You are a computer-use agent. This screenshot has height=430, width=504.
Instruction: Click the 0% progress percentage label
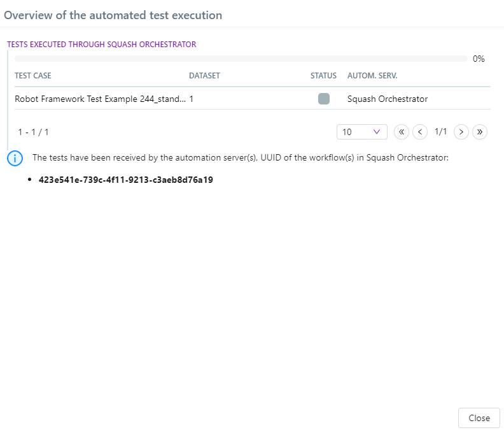479,59
